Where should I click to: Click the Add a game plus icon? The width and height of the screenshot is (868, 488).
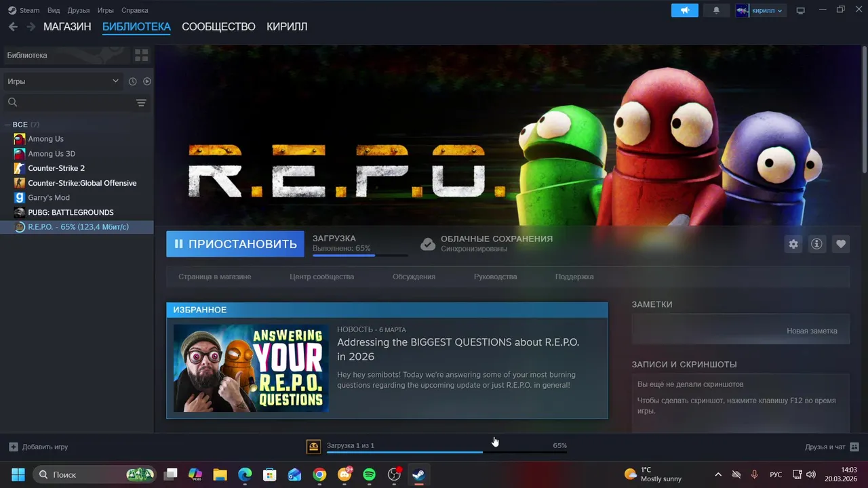point(13,447)
